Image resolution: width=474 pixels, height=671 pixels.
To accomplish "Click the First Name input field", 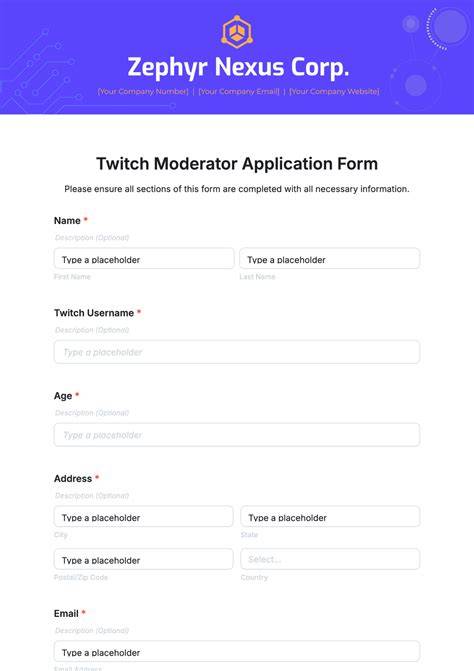I will pyautogui.click(x=144, y=258).
